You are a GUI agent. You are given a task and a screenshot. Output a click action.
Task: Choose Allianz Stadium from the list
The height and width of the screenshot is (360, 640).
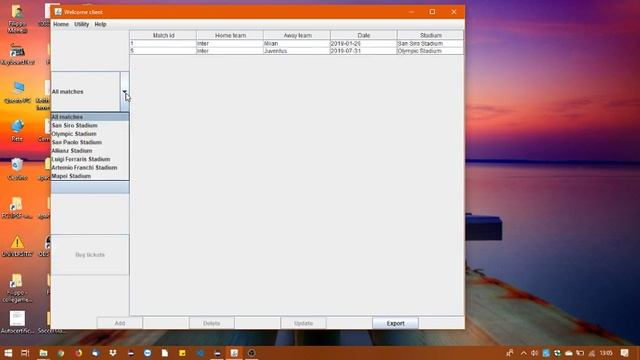(90, 151)
